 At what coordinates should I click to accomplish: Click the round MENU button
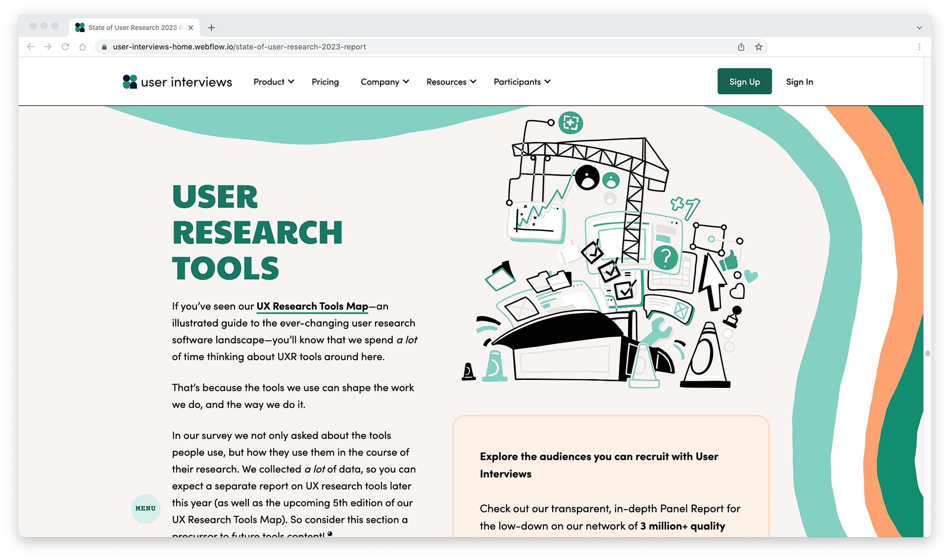(145, 508)
